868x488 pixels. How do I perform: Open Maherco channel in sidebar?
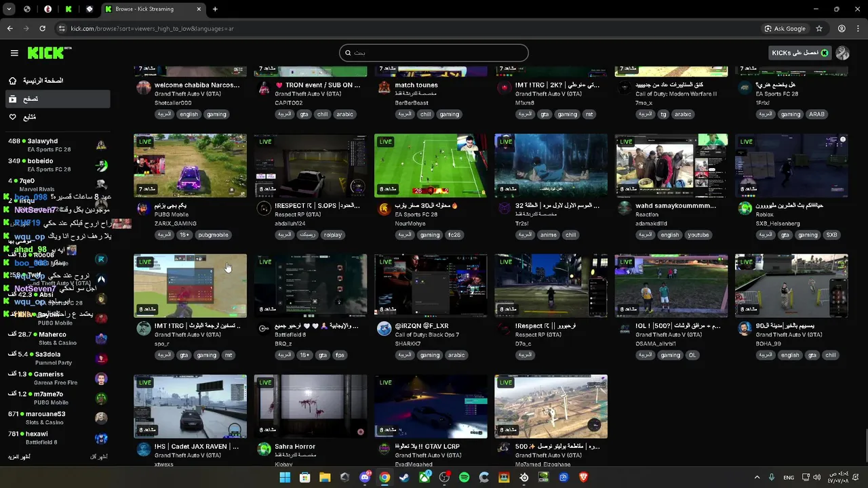pos(57,338)
